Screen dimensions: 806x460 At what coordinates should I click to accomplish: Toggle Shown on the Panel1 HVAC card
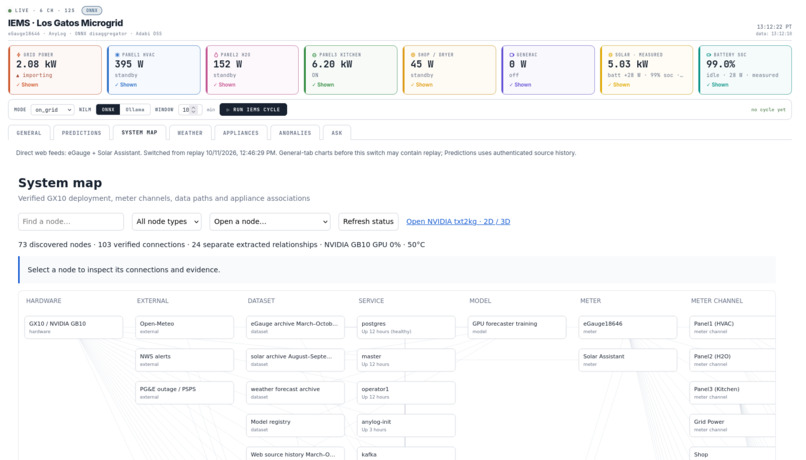[126, 85]
